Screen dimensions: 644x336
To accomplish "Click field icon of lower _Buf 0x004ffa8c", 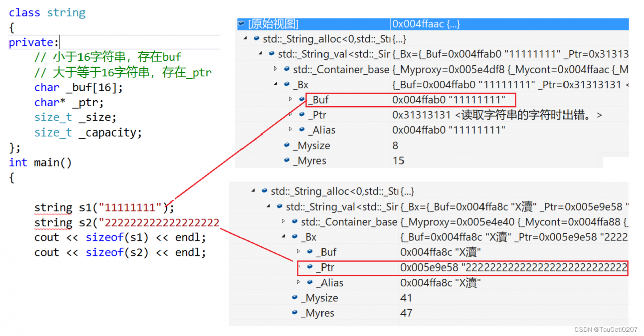I will 310,252.
